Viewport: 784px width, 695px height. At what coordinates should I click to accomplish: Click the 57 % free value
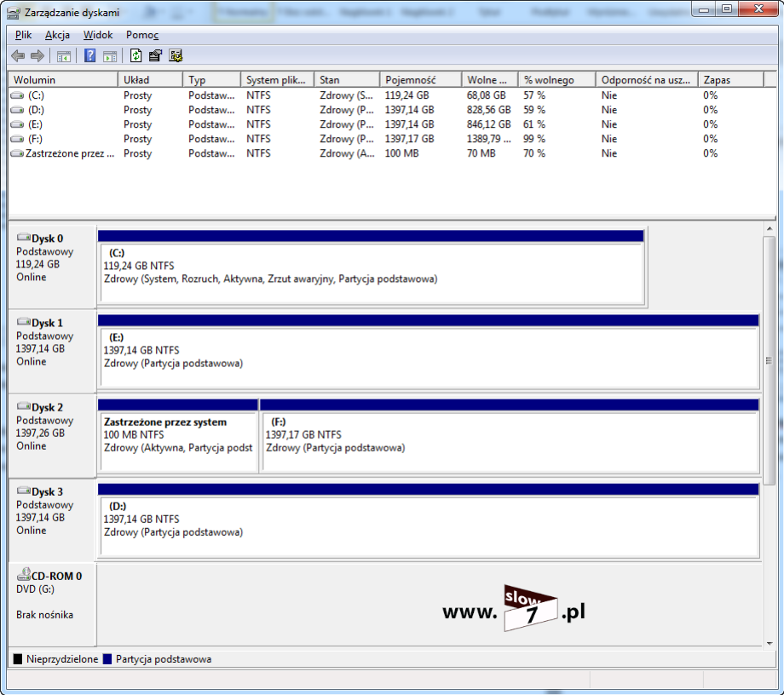point(534,95)
